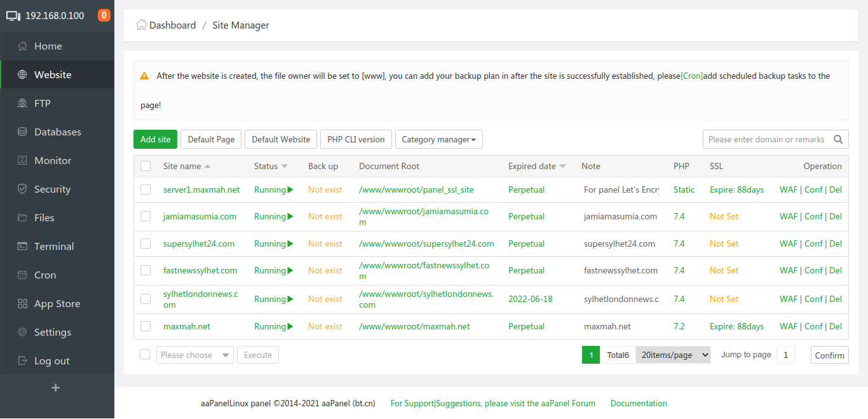Expand the 20items/page selector
Screen dimensions: 868x419
[673, 355]
